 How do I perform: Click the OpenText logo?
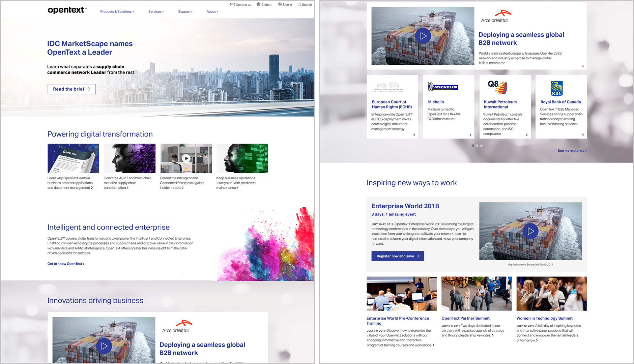click(67, 10)
